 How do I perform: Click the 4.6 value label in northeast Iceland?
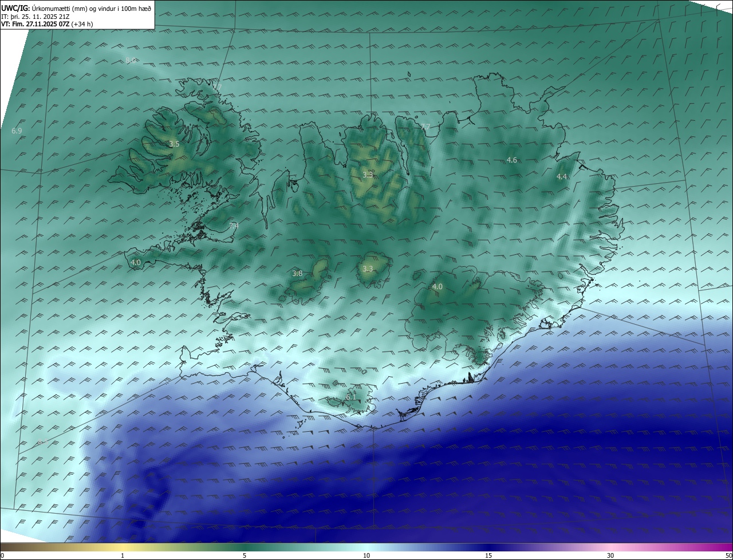pos(512,160)
